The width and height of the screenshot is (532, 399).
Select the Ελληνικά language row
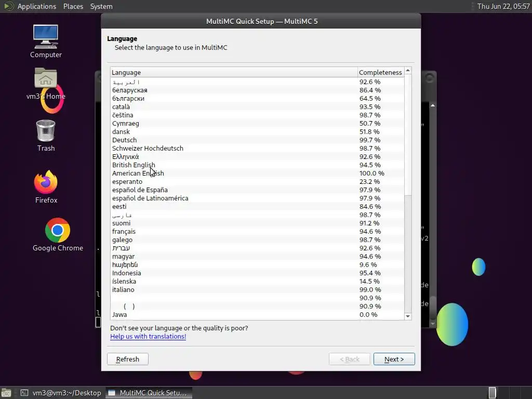[x=257, y=157]
